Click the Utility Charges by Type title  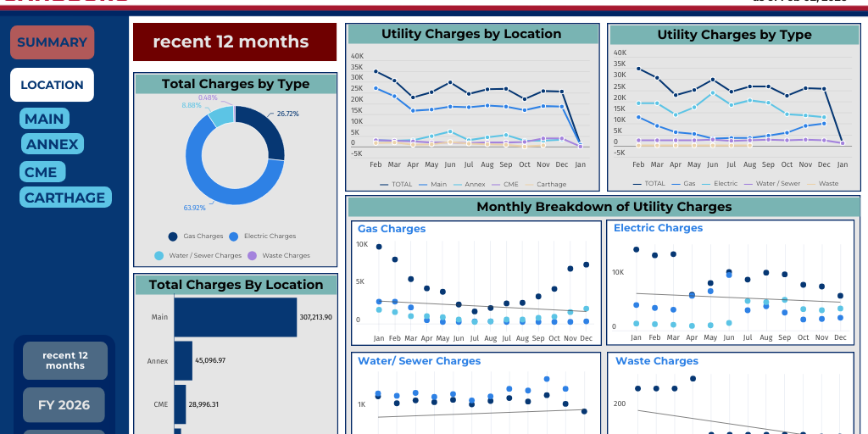point(734,34)
